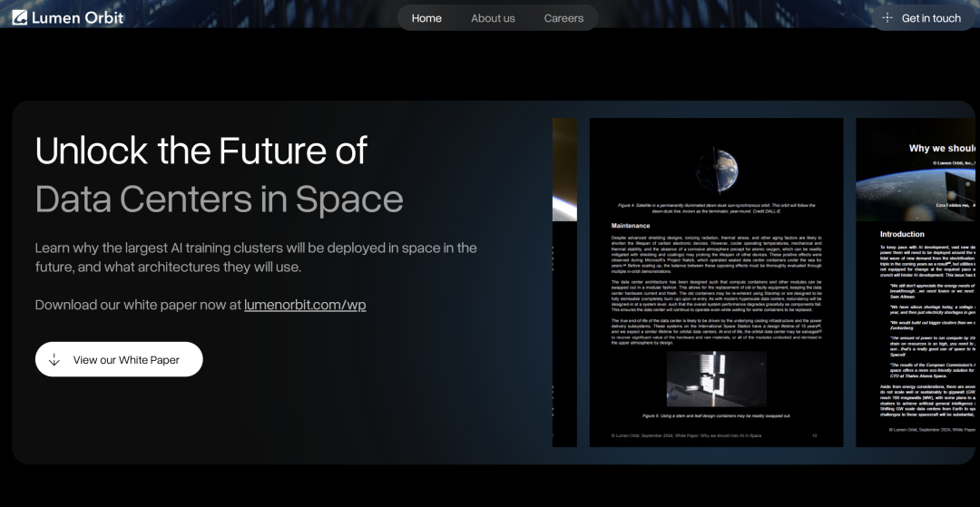Open the Introduction white paper page thumbnail
Screen dimensions: 980x507
point(915,282)
